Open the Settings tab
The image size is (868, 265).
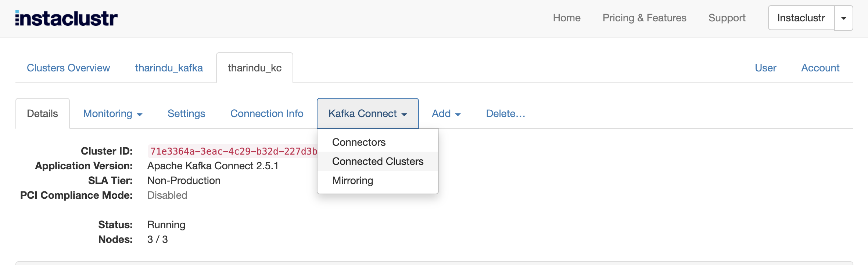[x=186, y=113]
